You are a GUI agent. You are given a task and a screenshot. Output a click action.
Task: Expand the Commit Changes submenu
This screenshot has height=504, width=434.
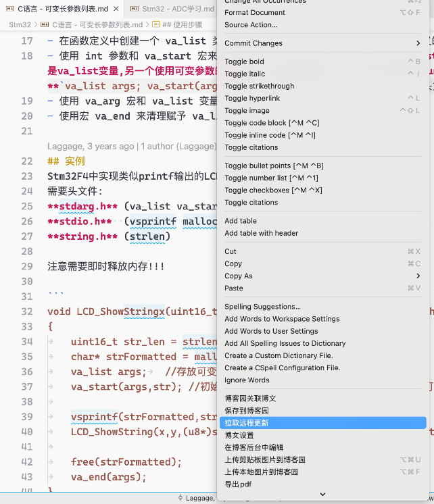click(322, 43)
